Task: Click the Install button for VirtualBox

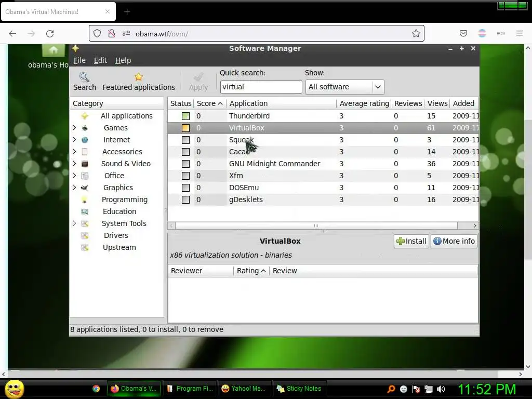Action: click(x=411, y=241)
